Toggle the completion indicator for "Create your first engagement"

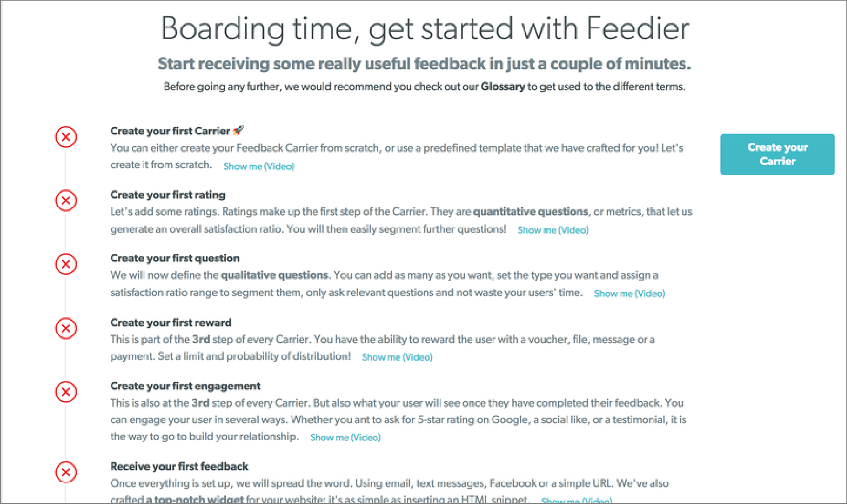click(66, 392)
